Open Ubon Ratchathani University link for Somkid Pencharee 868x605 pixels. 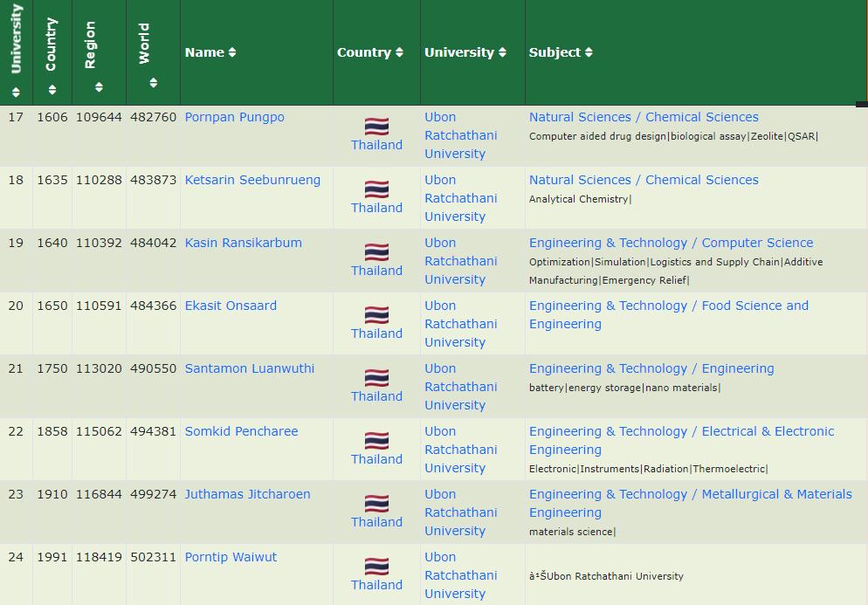(460, 450)
